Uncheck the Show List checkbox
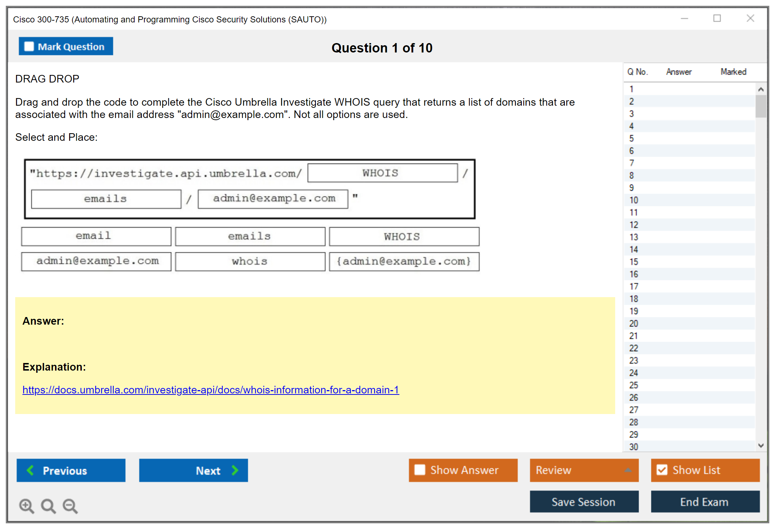The height and width of the screenshot is (532, 778). (x=662, y=470)
